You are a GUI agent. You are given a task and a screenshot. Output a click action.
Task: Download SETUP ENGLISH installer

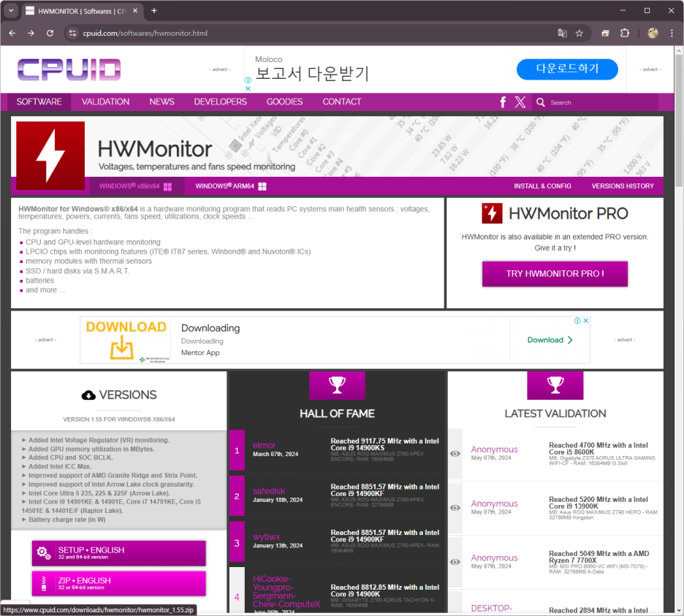(118, 553)
